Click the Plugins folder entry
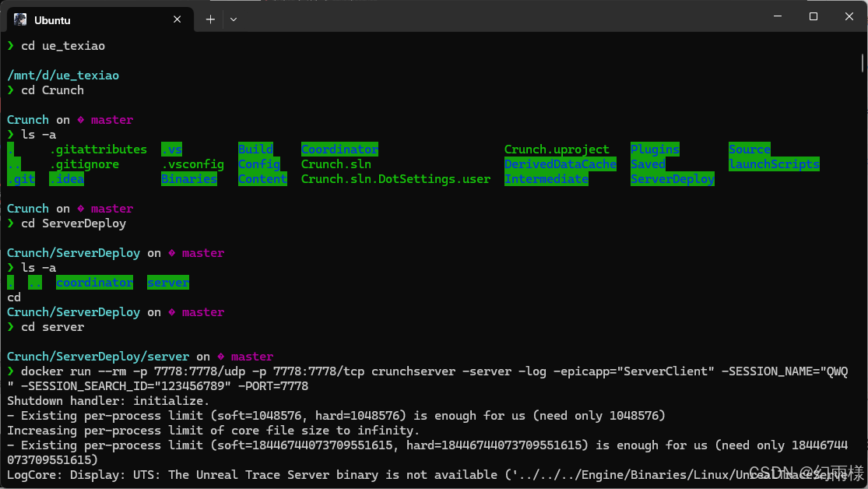 point(655,150)
